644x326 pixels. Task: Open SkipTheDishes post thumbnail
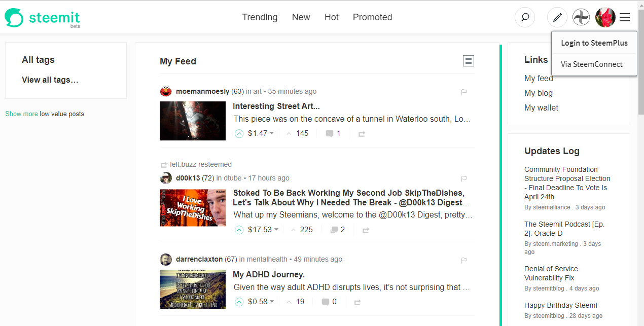[193, 207]
